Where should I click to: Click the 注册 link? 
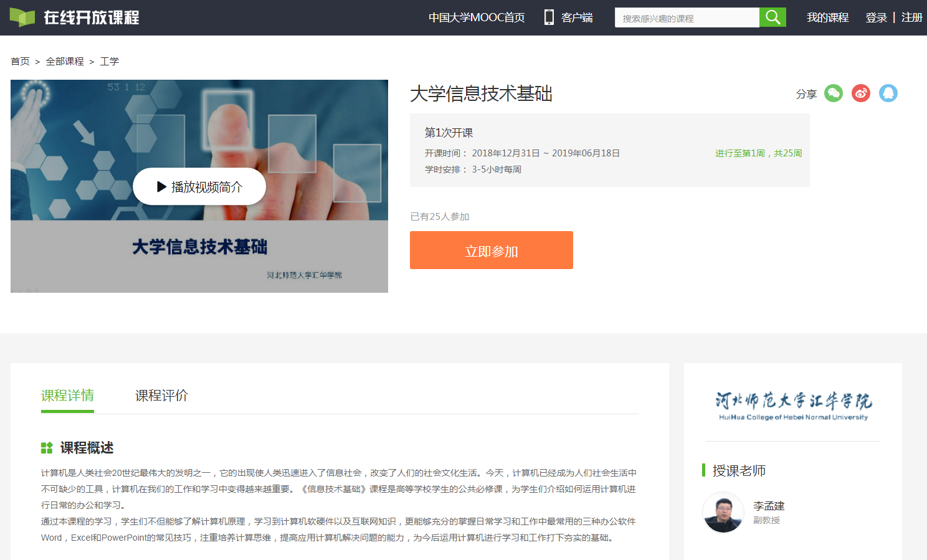(911, 17)
